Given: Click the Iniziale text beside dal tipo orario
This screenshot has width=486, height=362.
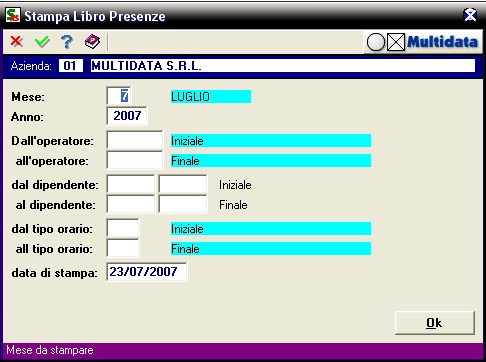Looking at the screenshot, I should 187,229.
